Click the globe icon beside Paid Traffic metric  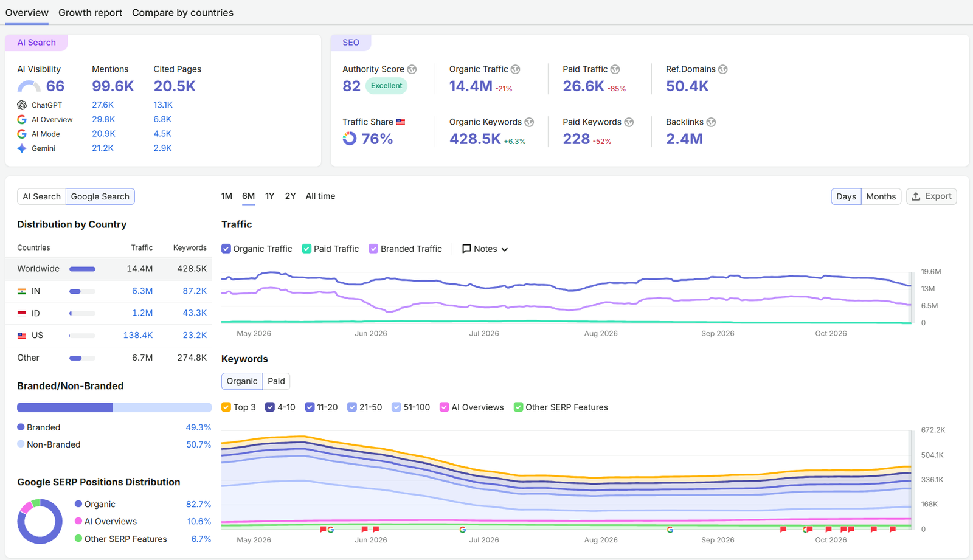click(615, 69)
